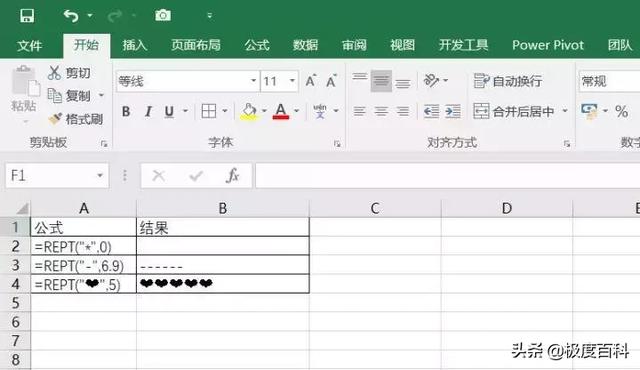Click increase indent icon
Image resolution: width=640 pixels, height=370 pixels.
(453, 111)
